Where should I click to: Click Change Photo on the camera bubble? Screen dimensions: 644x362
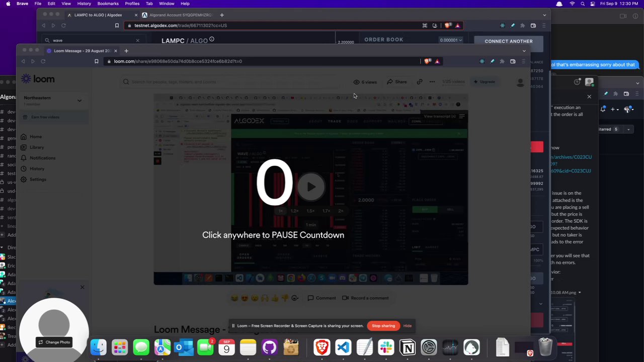click(x=54, y=342)
